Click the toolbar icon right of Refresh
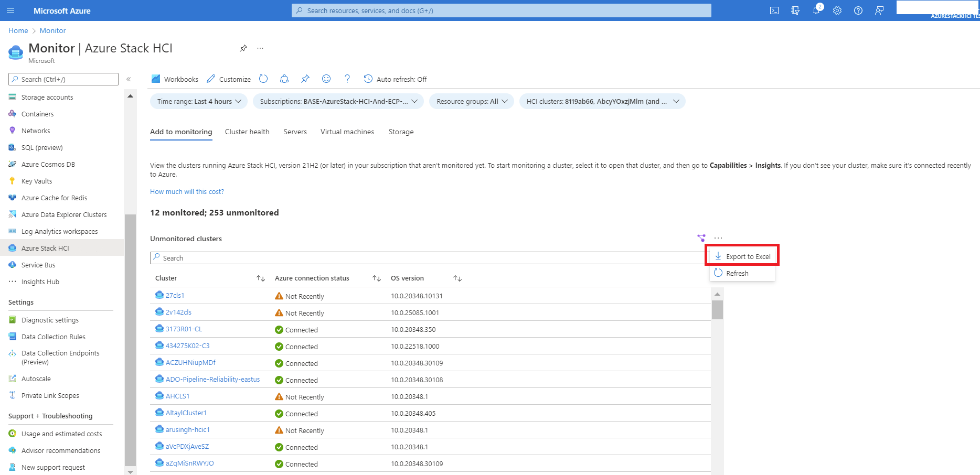 [284, 79]
